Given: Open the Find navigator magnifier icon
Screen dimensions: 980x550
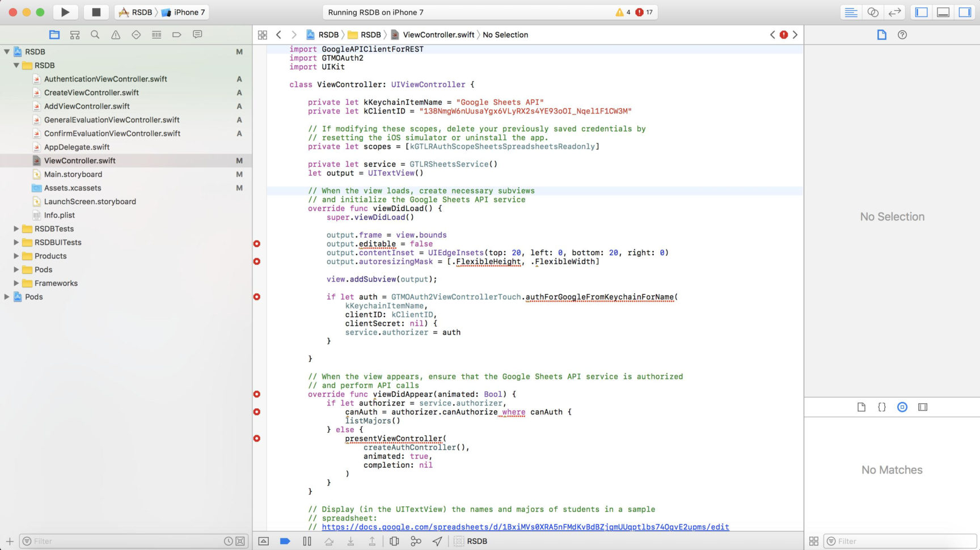Looking at the screenshot, I should click(95, 35).
